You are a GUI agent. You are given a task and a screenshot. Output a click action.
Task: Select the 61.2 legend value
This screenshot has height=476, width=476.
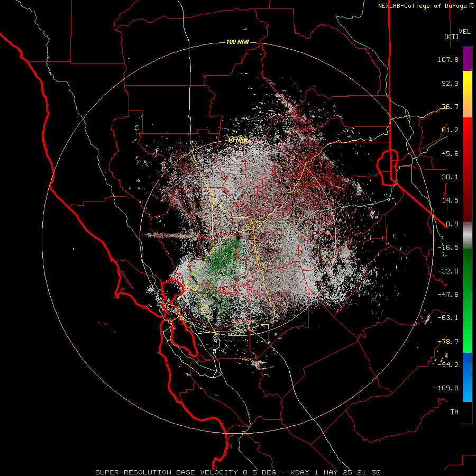(450, 130)
